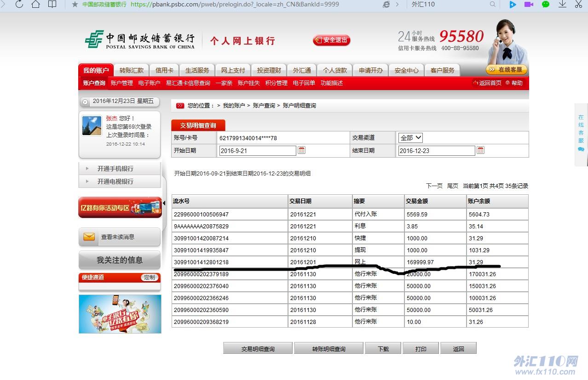Open the 信用卡 navigation tab
Viewport: 588px width, 380px height.
coord(164,70)
